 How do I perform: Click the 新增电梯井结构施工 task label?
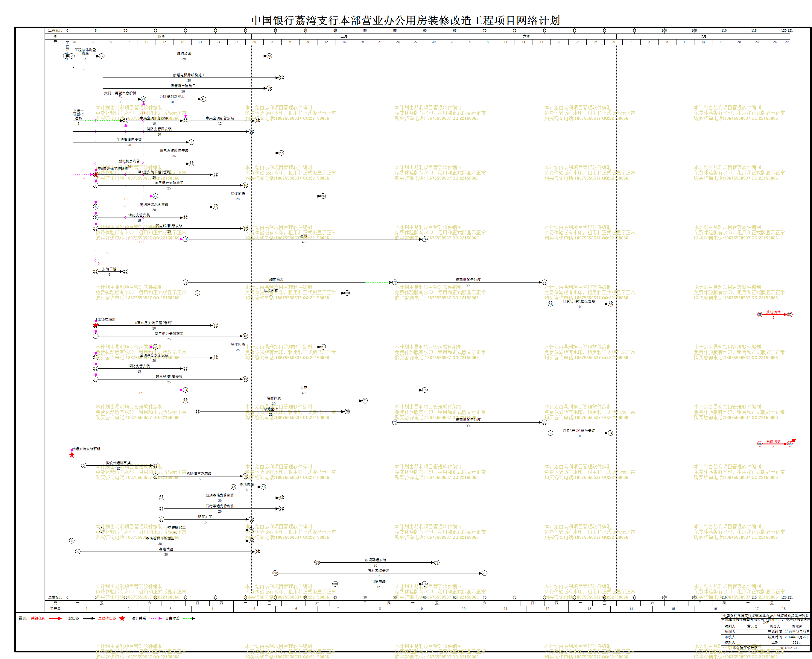click(189, 75)
